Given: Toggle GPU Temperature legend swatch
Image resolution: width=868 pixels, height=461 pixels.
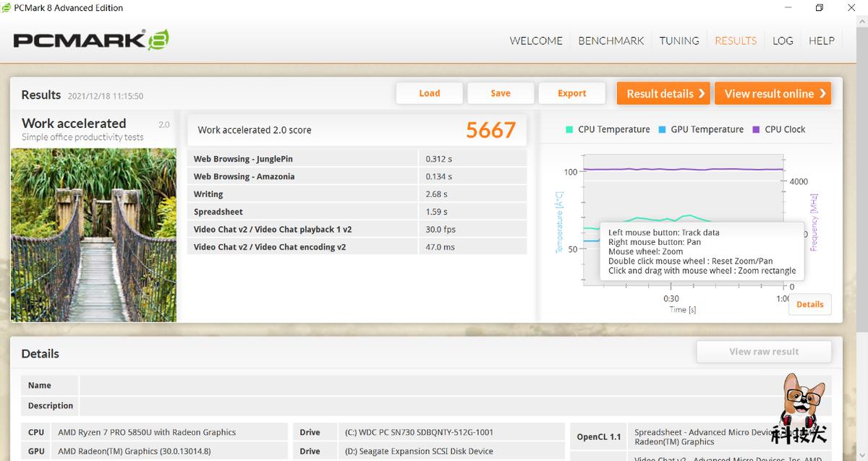Looking at the screenshot, I should pyautogui.click(x=662, y=129).
